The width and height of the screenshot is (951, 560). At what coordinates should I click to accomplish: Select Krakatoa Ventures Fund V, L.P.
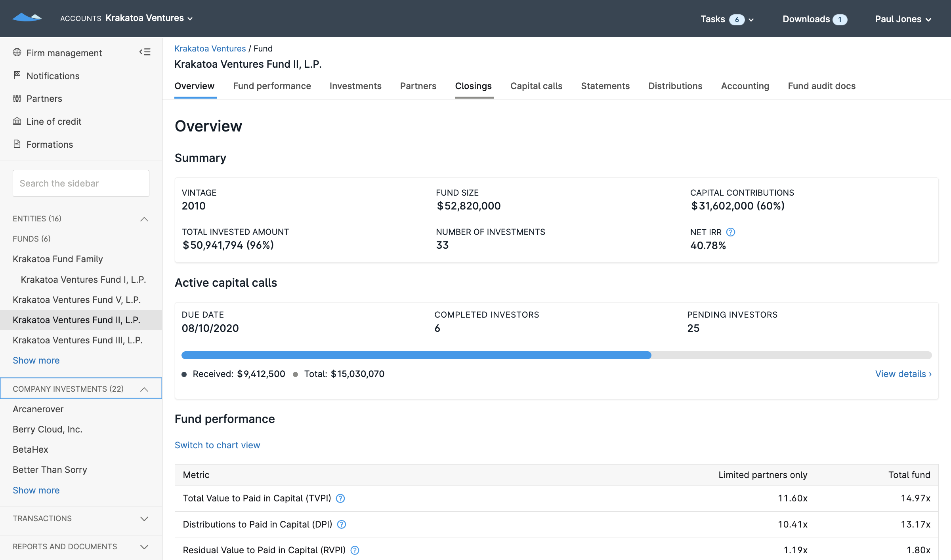(77, 300)
